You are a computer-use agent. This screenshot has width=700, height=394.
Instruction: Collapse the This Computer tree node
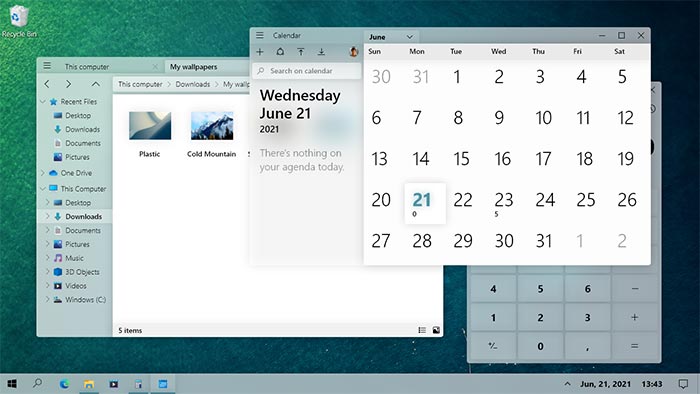click(43, 189)
